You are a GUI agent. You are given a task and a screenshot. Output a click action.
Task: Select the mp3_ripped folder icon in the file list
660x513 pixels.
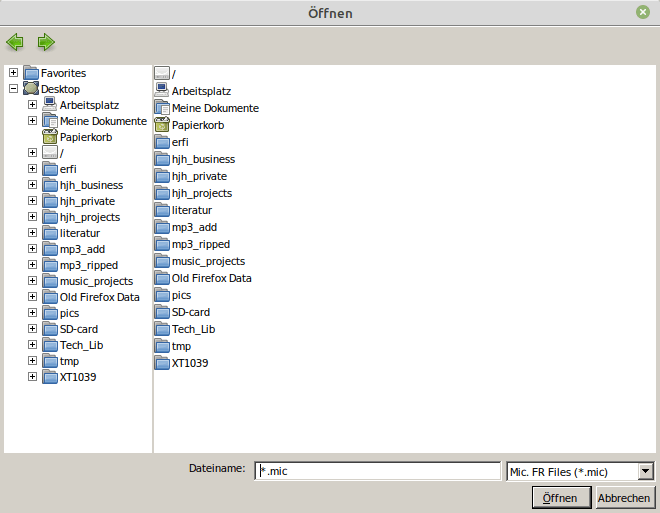(162, 244)
